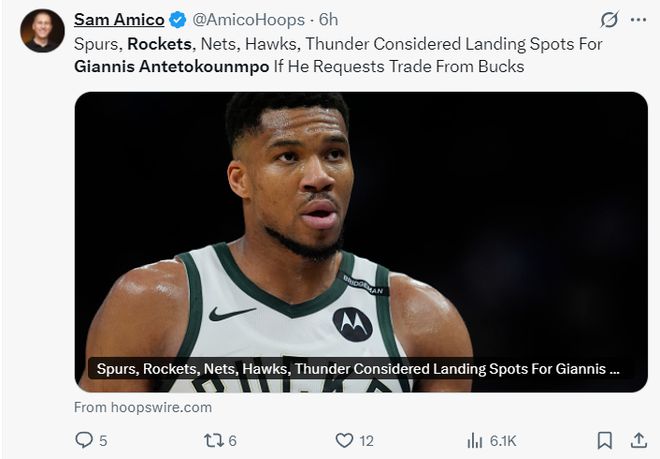
Task: Open the "From hoopswire.com" source link
Action: click(x=143, y=407)
